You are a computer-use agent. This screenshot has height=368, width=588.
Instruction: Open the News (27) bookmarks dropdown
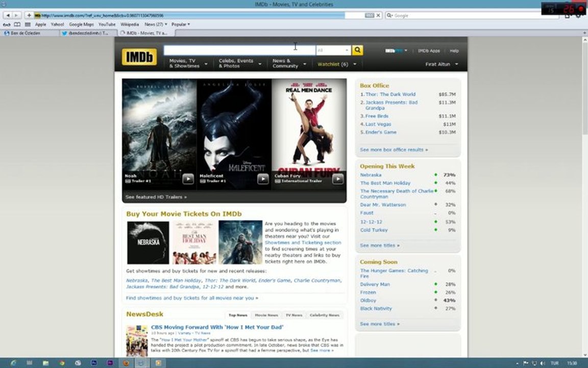click(x=156, y=25)
